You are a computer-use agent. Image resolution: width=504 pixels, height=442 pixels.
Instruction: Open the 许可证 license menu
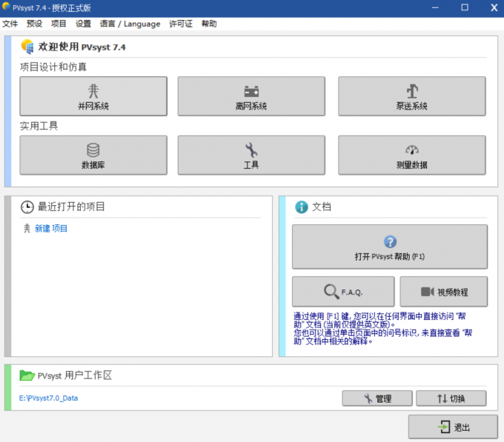point(181,24)
